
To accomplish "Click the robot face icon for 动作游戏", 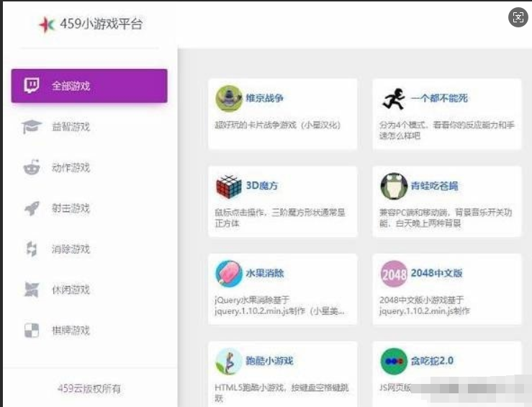I will (32, 167).
